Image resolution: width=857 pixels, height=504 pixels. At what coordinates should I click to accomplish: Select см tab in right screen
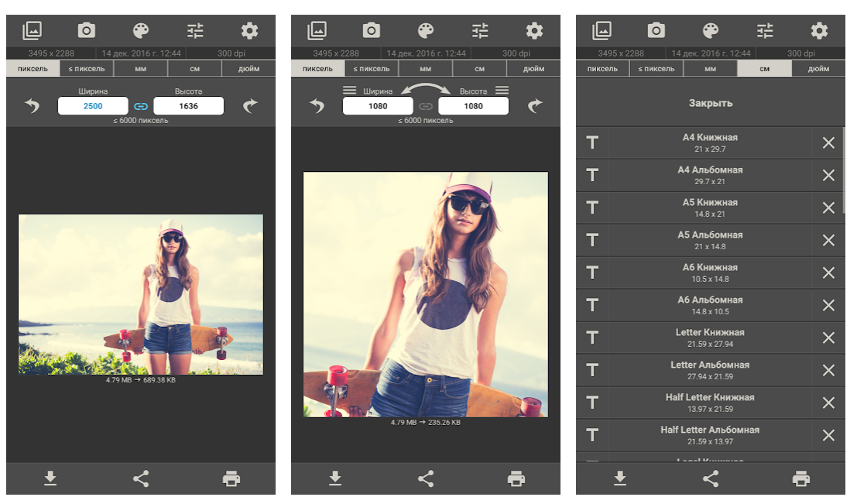(x=764, y=69)
